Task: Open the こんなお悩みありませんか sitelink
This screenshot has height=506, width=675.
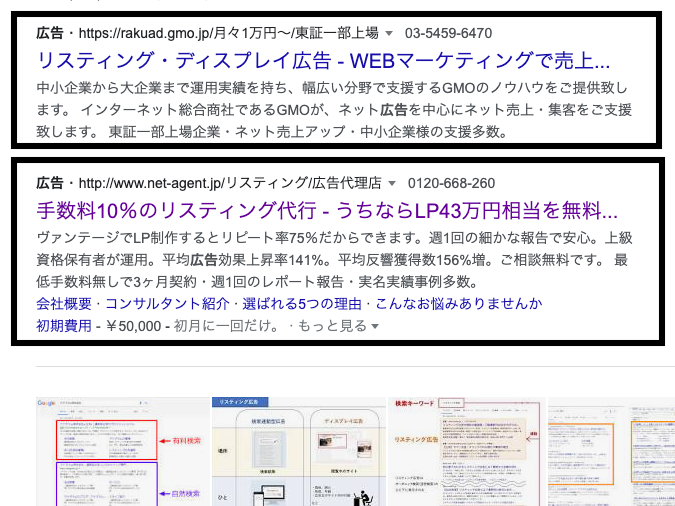Action: (458, 304)
